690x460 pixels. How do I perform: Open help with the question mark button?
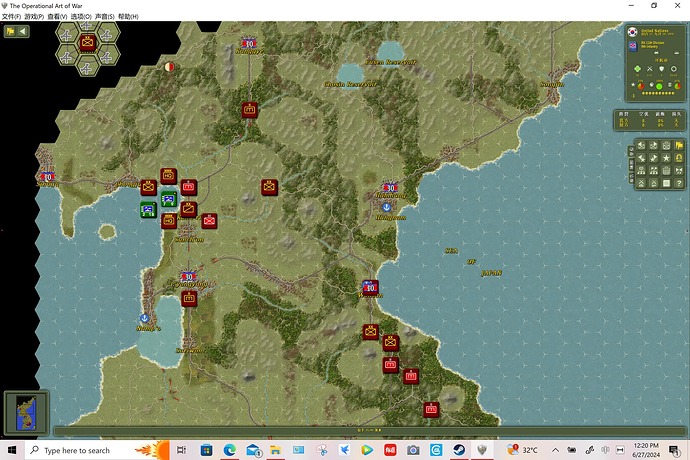(679, 183)
